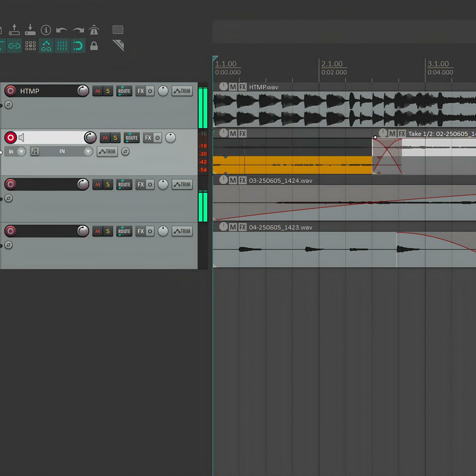Open ROUTE for the third track

pos(124,185)
